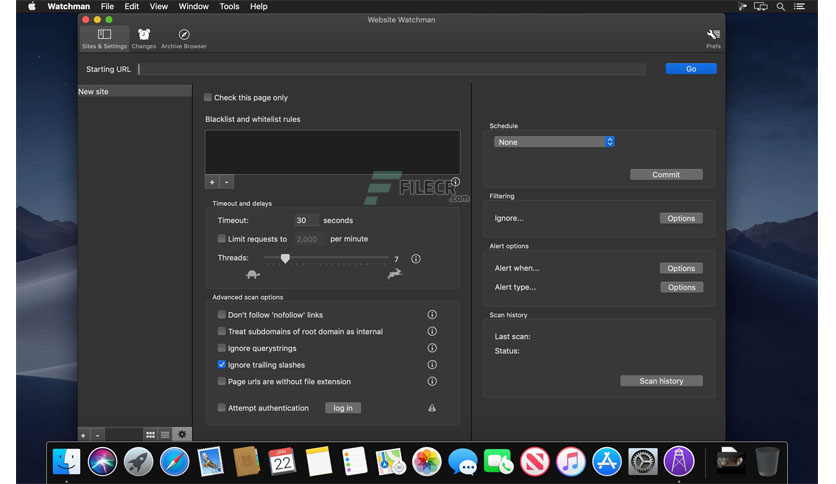Click the Threads slider handle
The image size is (836, 484).
285,259
